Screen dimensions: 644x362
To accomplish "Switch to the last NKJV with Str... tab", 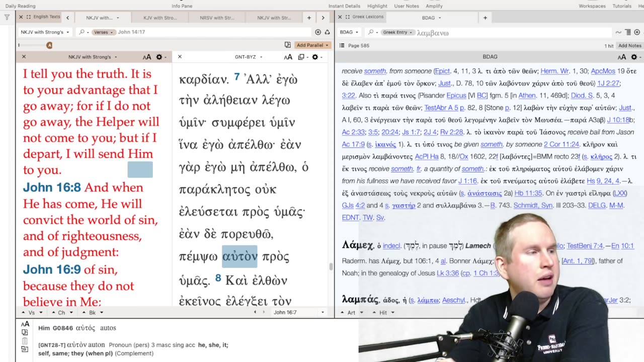I will [274, 18].
